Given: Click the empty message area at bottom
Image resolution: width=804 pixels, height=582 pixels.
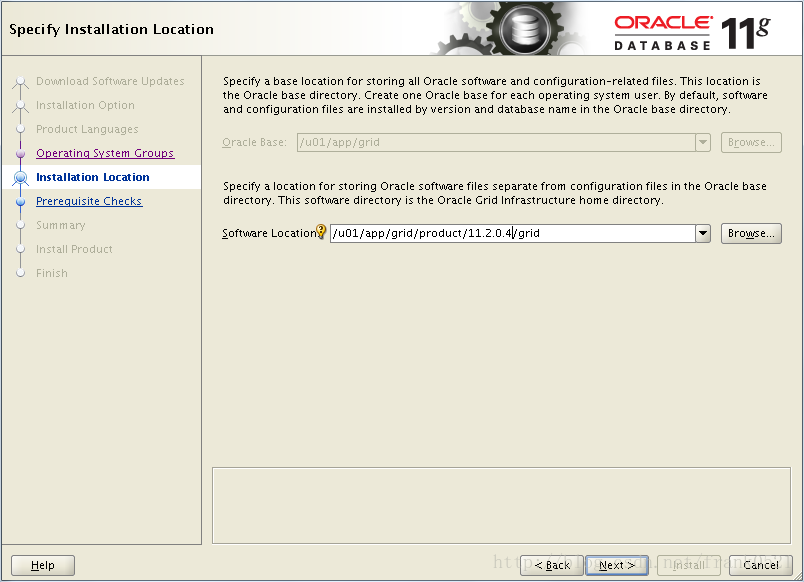Looking at the screenshot, I should [501, 505].
